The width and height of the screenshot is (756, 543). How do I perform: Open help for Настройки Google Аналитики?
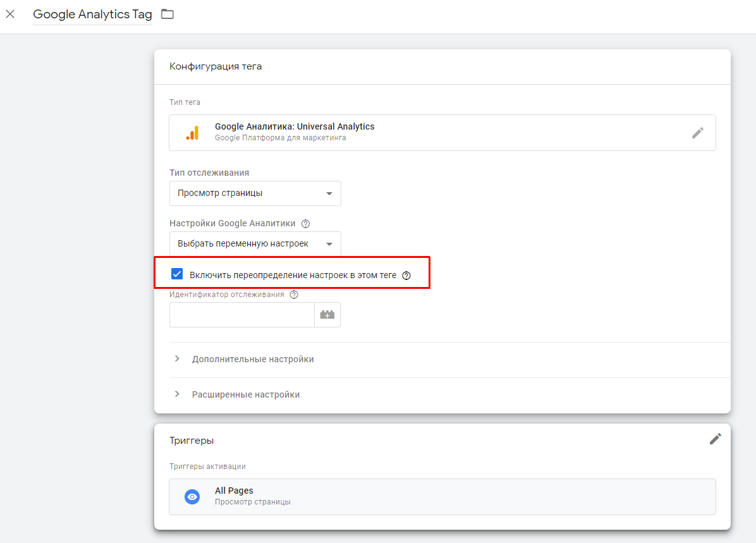tap(305, 223)
